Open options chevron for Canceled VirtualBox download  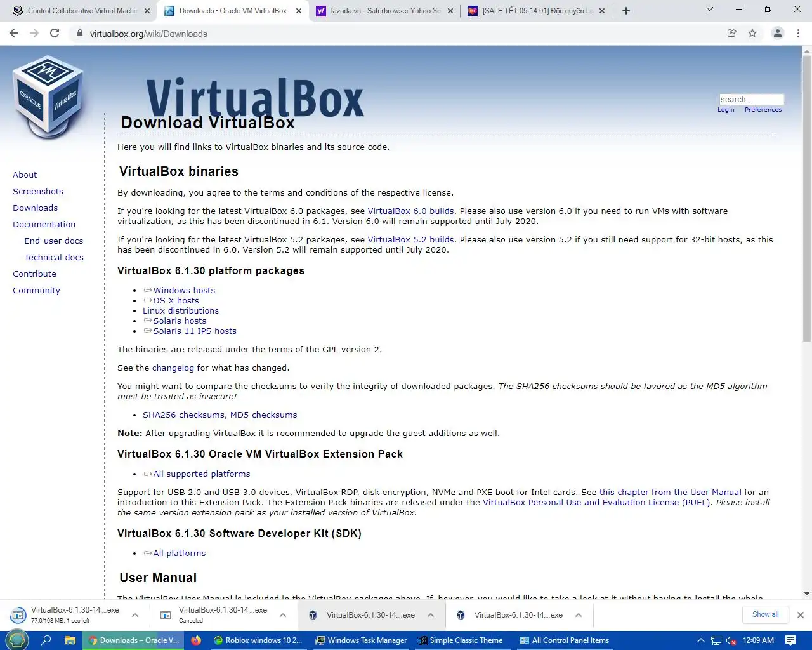click(x=283, y=615)
